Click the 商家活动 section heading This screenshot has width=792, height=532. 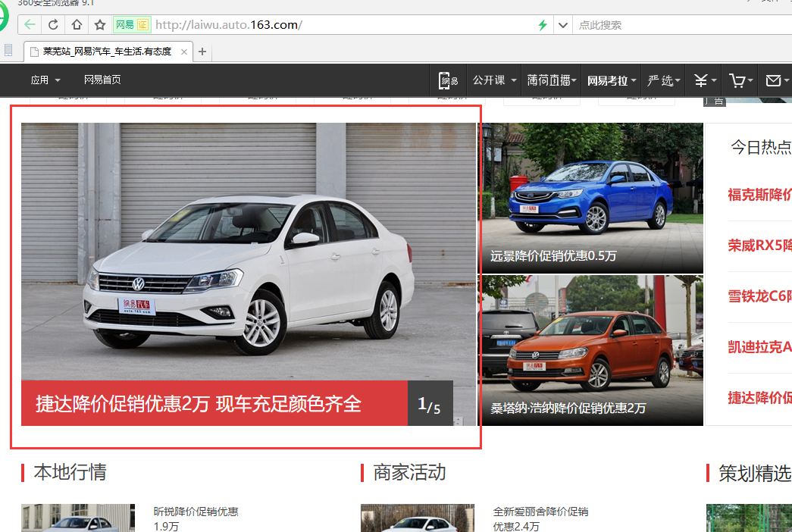pos(409,472)
